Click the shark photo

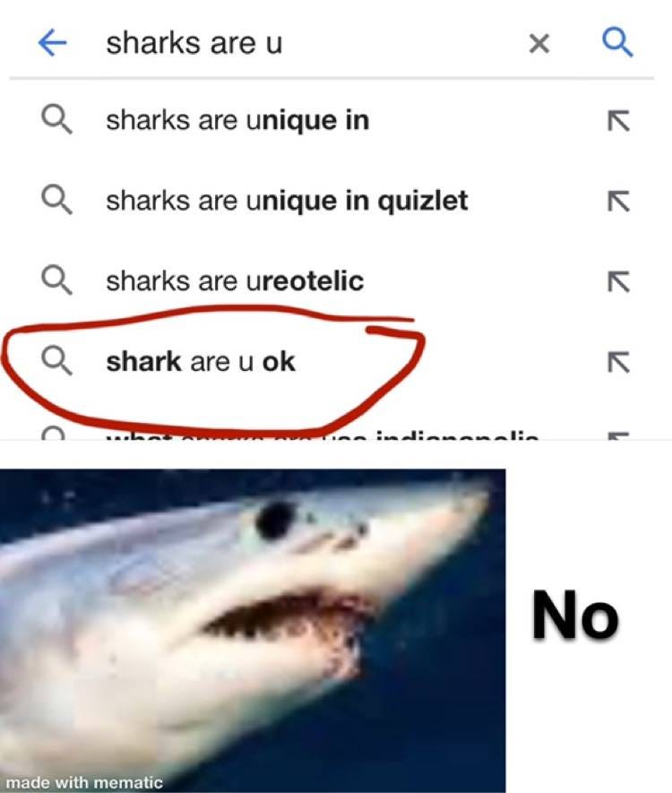(x=253, y=631)
